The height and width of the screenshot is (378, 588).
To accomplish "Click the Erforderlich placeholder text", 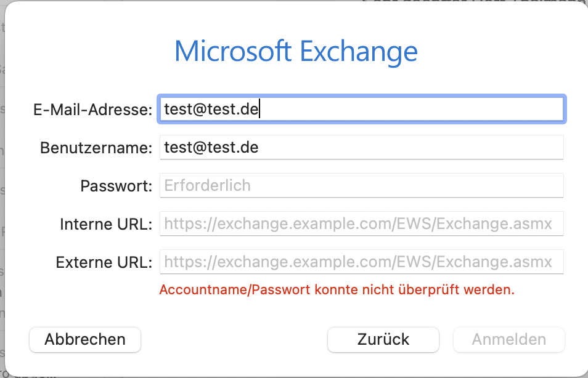I will (207, 186).
